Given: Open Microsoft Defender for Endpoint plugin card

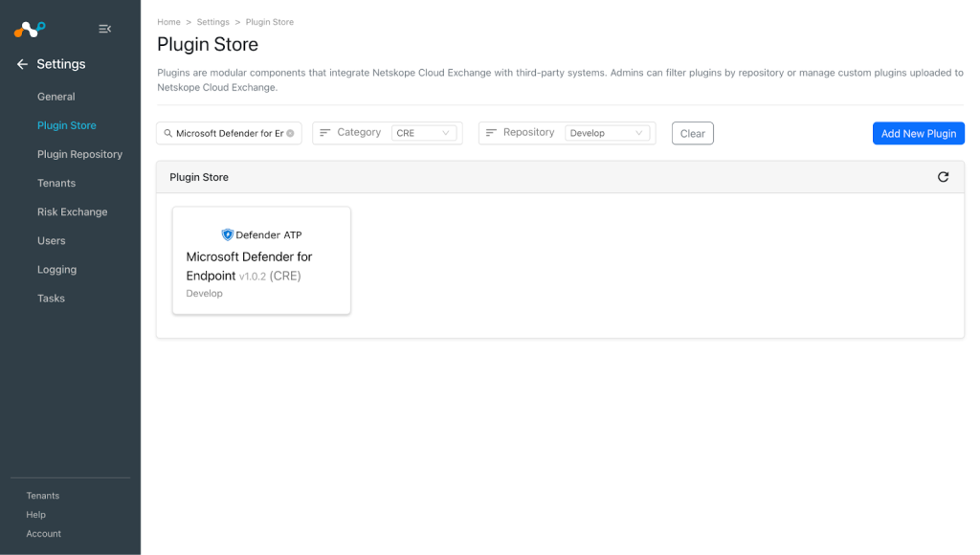Looking at the screenshot, I should point(261,260).
